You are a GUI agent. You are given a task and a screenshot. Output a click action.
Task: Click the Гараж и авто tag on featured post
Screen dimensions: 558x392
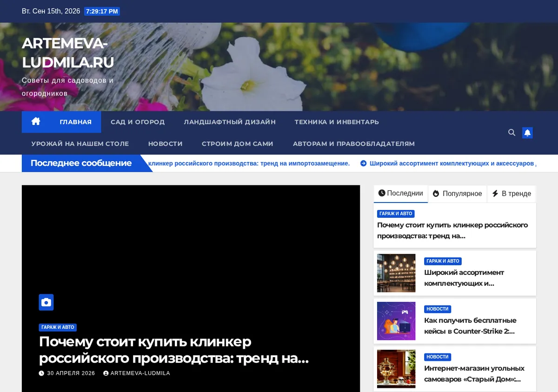[x=58, y=327]
